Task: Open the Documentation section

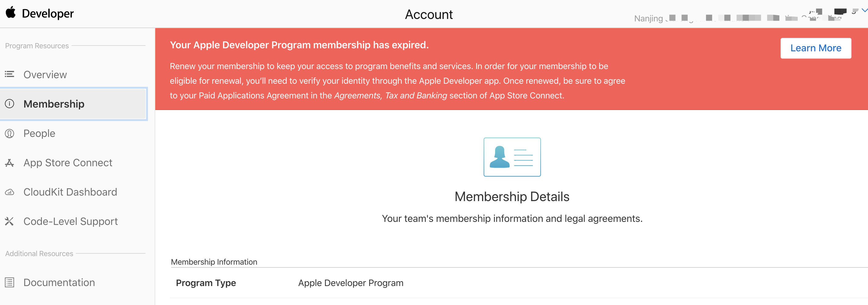Action: point(59,282)
